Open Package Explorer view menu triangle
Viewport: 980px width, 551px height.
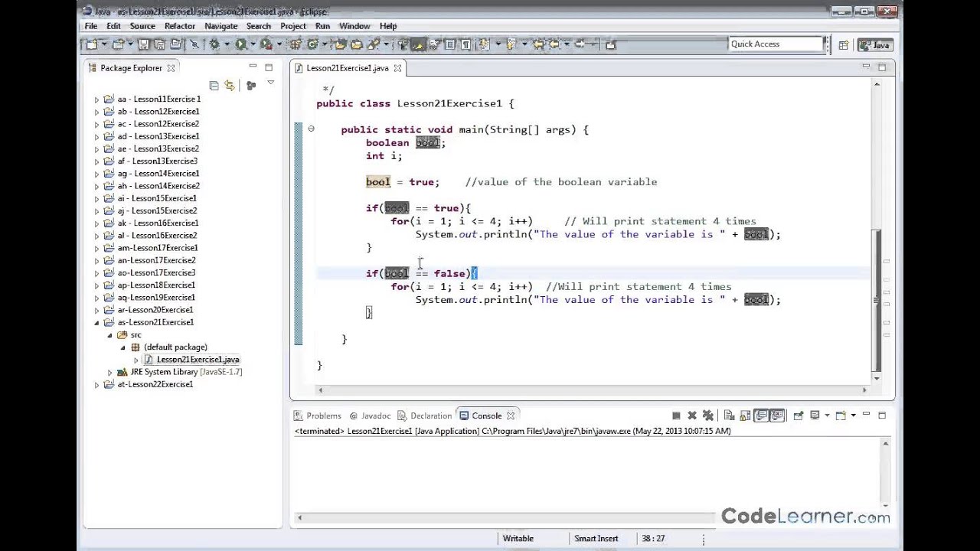(x=270, y=83)
